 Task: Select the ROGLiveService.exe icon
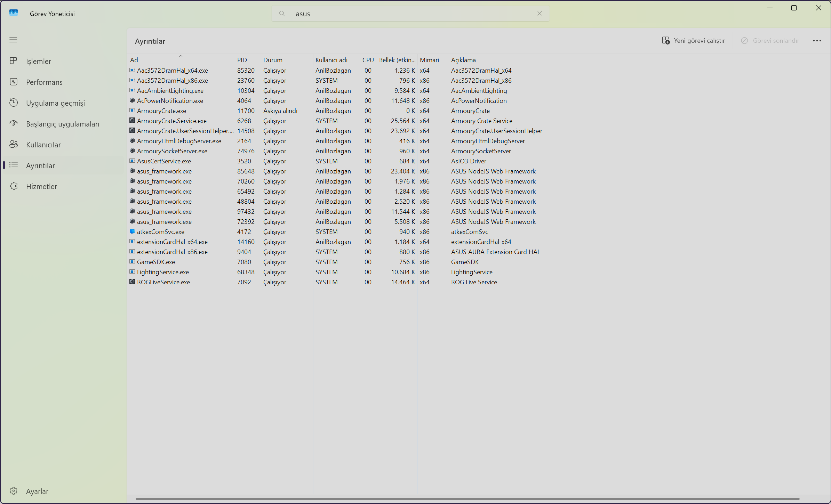(132, 282)
